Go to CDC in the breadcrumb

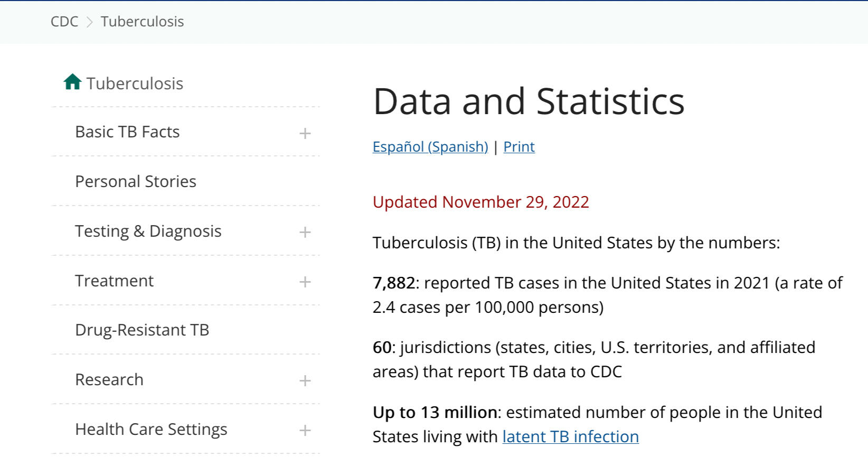pos(64,22)
